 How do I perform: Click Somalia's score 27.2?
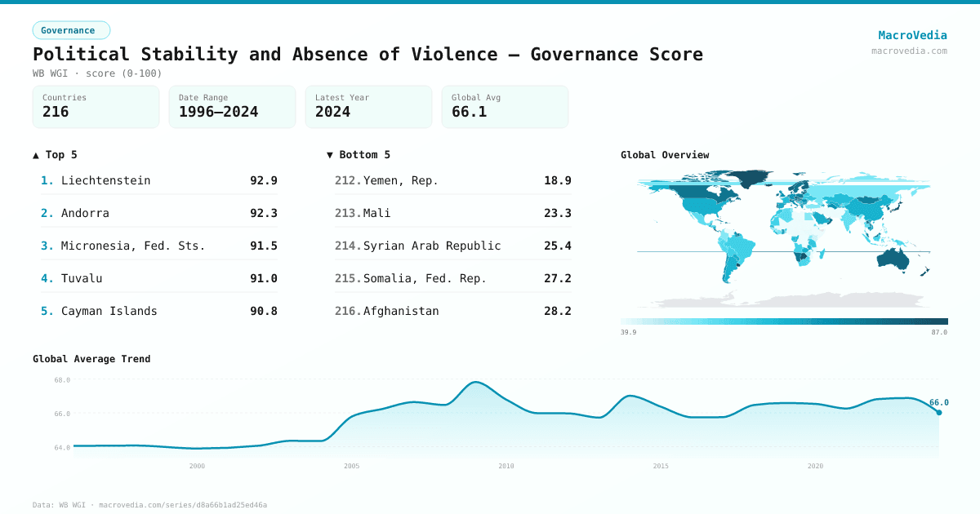click(558, 278)
